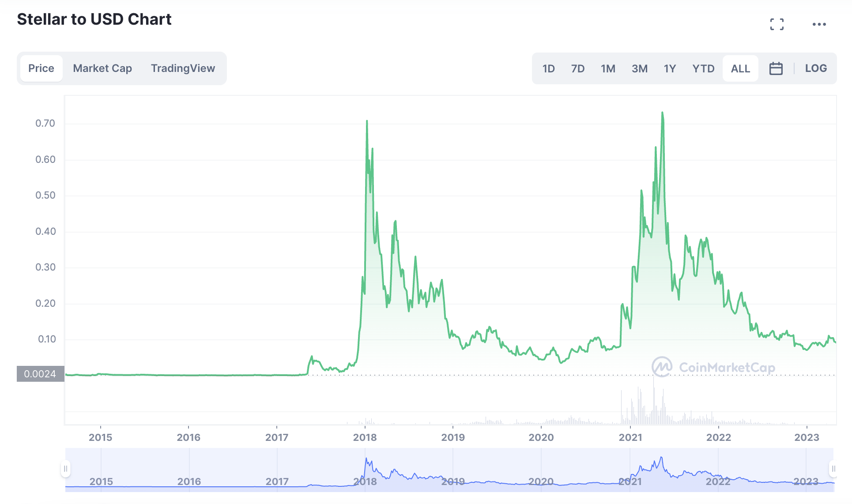Click the 2018 label on the x-axis

(x=365, y=437)
